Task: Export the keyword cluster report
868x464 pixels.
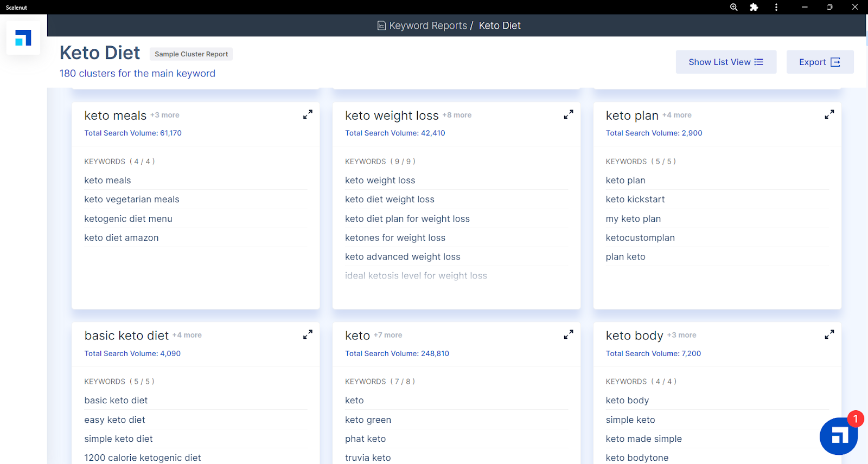Action: pos(819,62)
